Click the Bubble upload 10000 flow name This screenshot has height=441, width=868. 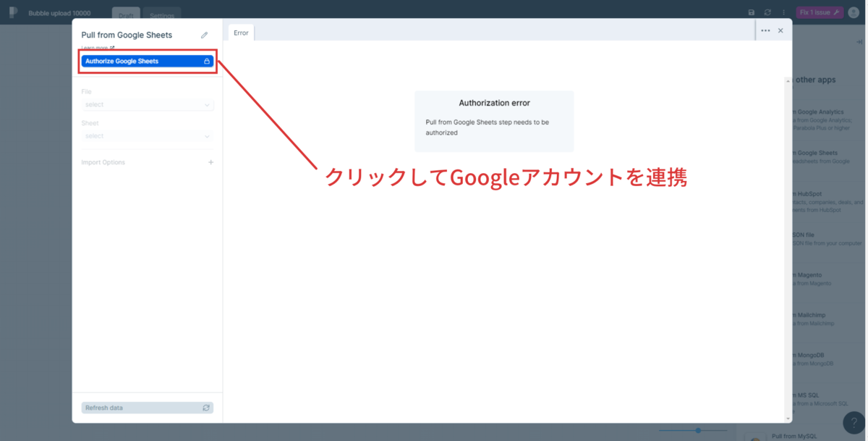point(59,13)
